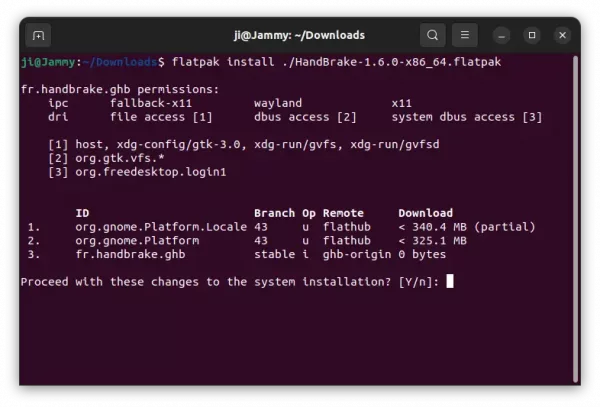The width and height of the screenshot is (600, 407).
Task: Click the 'Remote' column header
Action: [343, 213]
